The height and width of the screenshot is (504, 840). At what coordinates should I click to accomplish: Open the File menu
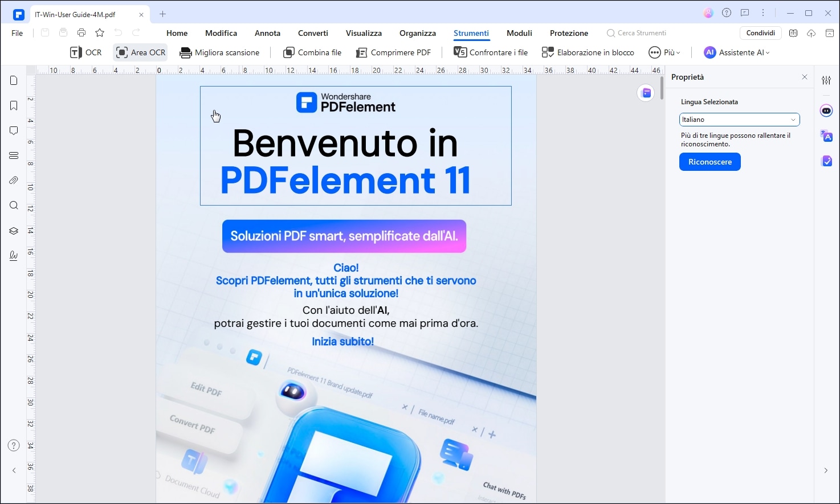click(x=18, y=33)
